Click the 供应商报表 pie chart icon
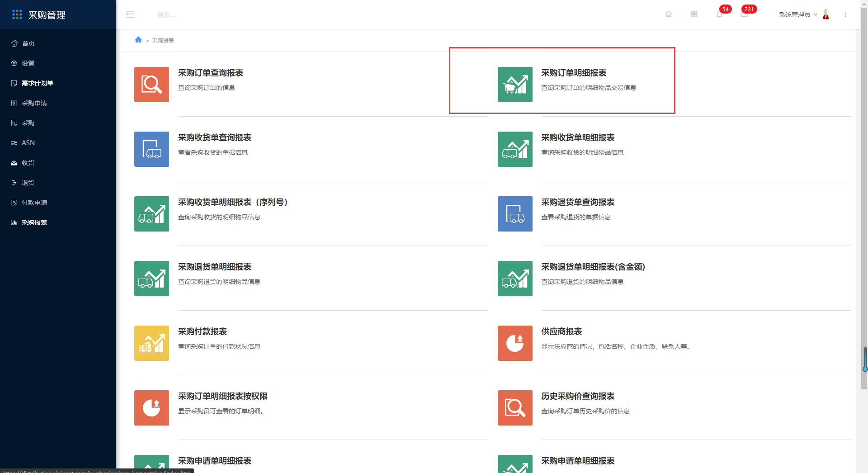Viewport: 868px width, 473px height. point(515,343)
